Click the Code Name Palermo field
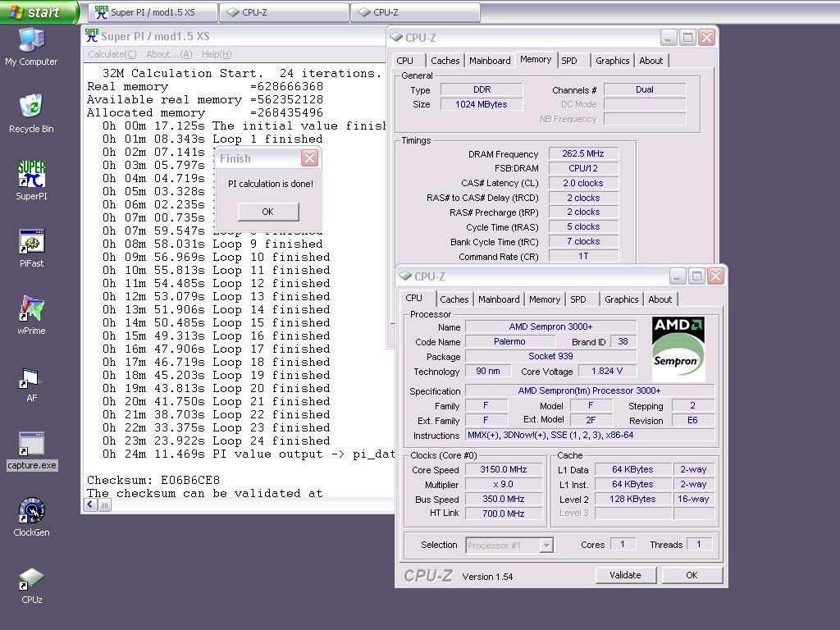 tap(509, 341)
